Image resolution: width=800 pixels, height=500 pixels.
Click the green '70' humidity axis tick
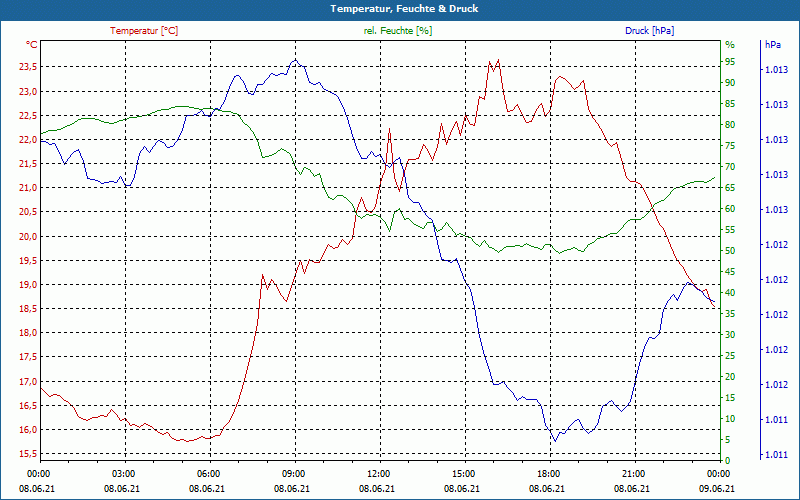(730, 167)
